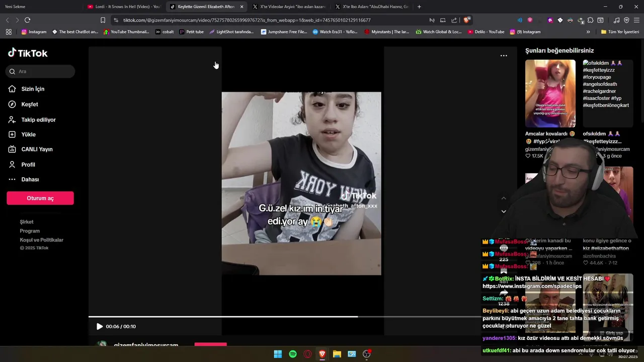
Task: Switch to the Yeni Sekme tab
Action: (x=15, y=7)
